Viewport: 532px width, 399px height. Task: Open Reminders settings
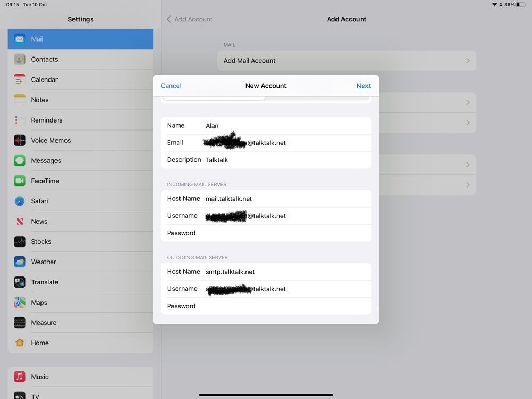80,120
